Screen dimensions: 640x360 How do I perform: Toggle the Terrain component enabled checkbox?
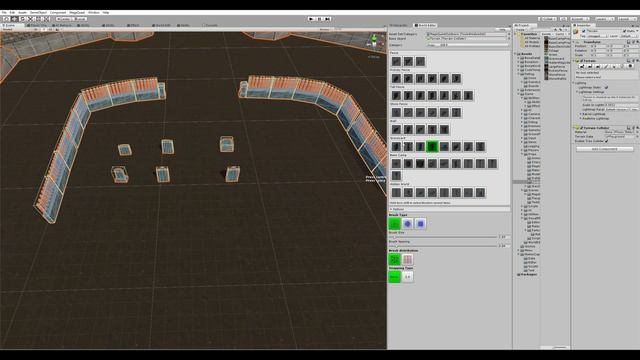click(581, 61)
